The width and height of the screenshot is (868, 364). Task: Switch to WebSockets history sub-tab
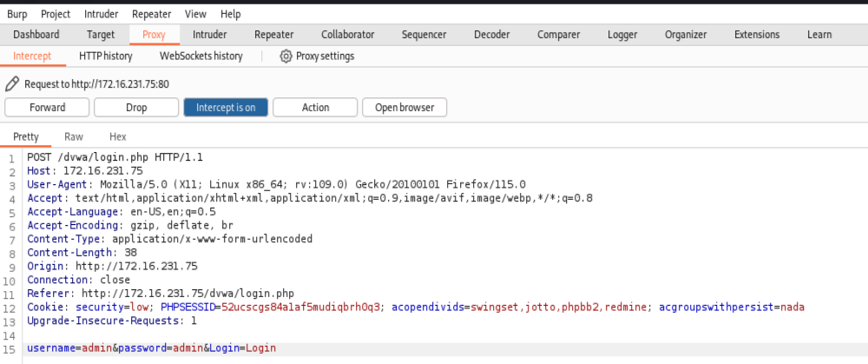(201, 56)
